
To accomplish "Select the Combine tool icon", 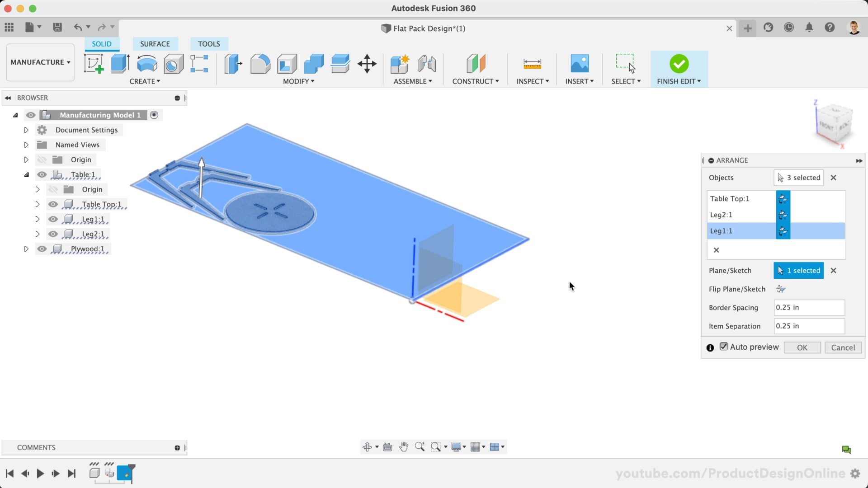I will point(313,64).
